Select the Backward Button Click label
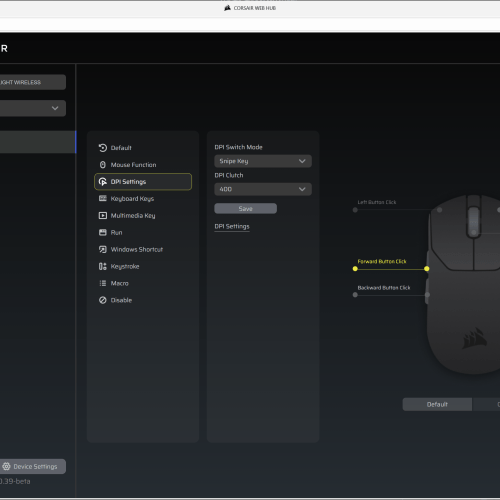 point(384,288)
